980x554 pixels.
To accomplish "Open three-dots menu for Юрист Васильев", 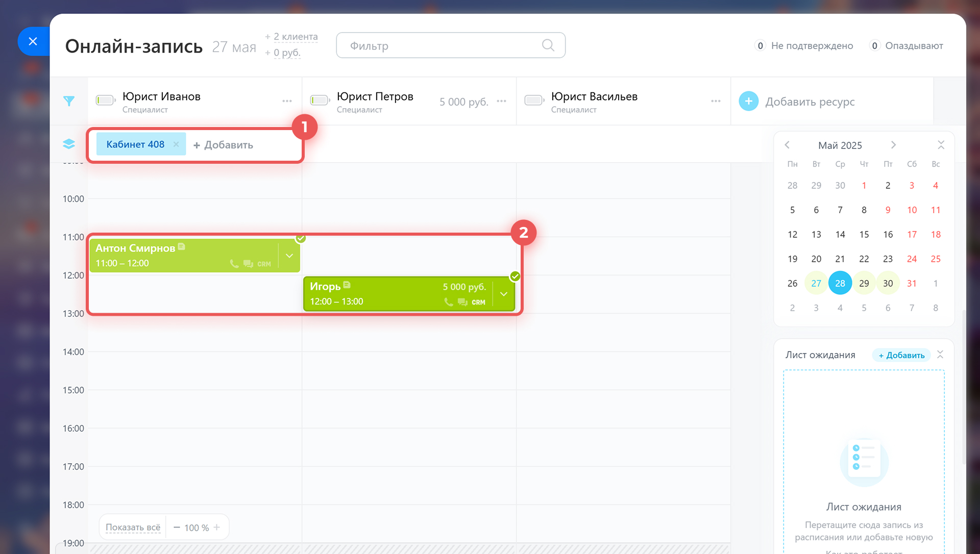I will (716, 101).
